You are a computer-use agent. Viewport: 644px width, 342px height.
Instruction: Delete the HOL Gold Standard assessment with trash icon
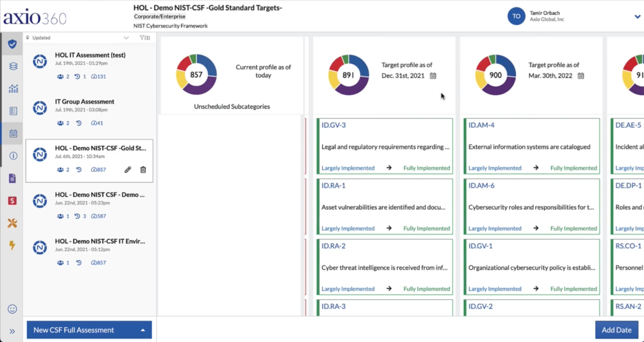point(143,170)
